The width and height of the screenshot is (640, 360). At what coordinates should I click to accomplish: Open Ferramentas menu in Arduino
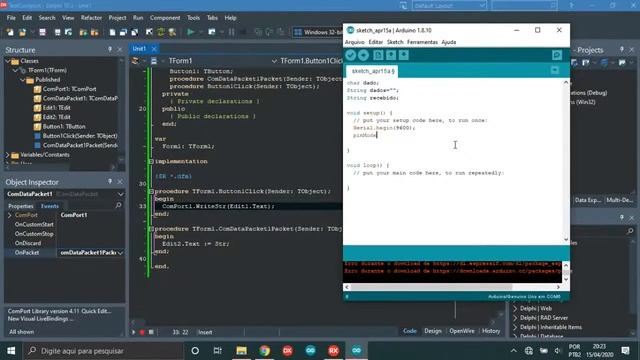tap(422, 42)
